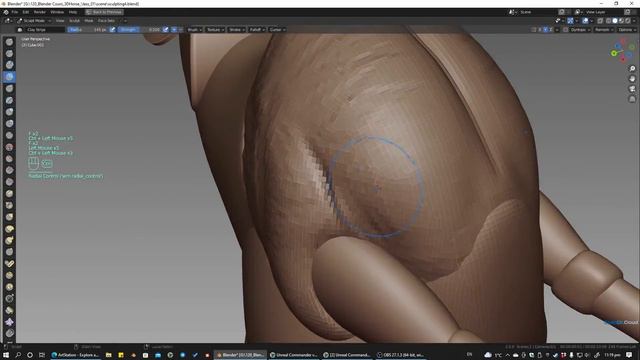This screenshot has width=640, height=360.
Task: Switch to Solid viewport shading
Action: 615,20
